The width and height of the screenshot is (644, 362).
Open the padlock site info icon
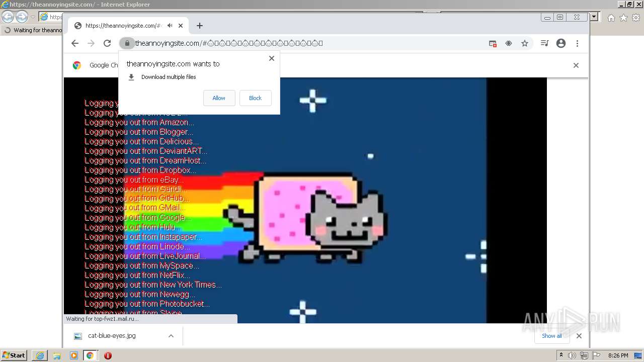coord(127,43)
